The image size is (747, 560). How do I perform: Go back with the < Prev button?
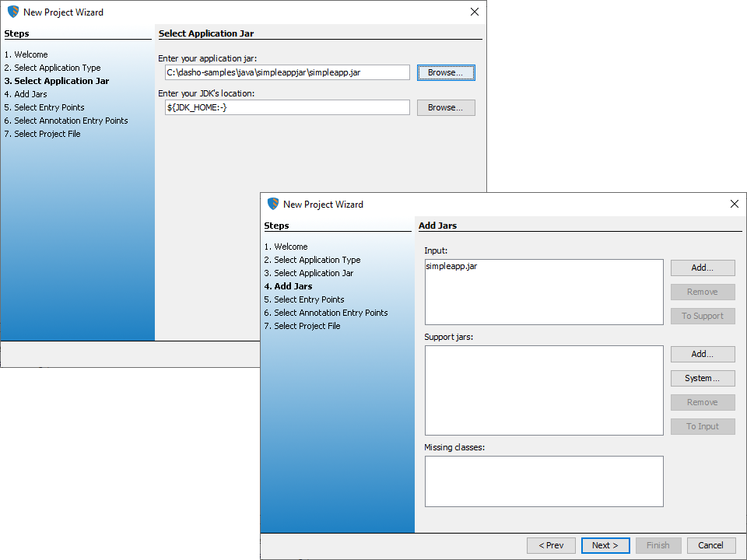tap(551, 545)
